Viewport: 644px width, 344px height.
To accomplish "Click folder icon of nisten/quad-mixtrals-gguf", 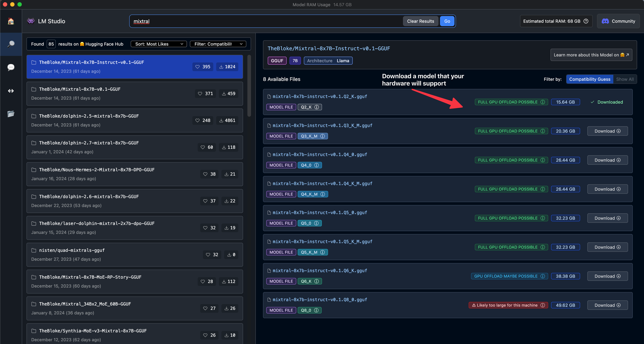I will pos(33,250).
